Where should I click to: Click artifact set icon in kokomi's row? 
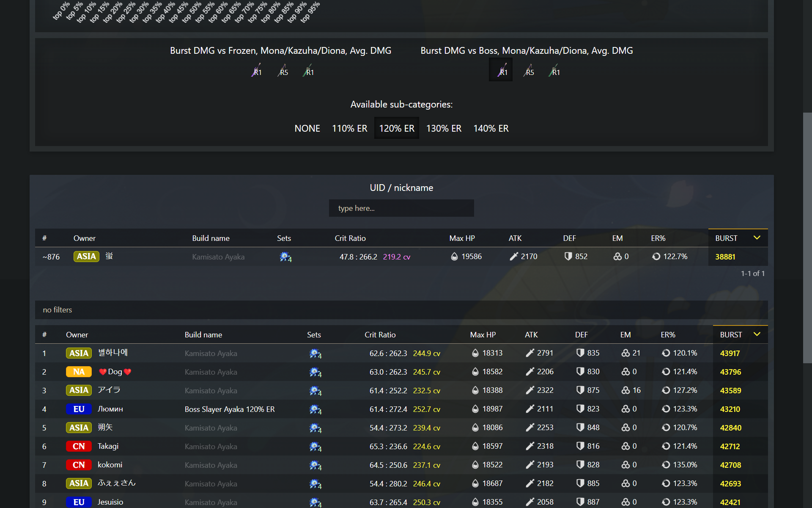tap(315, 465)
